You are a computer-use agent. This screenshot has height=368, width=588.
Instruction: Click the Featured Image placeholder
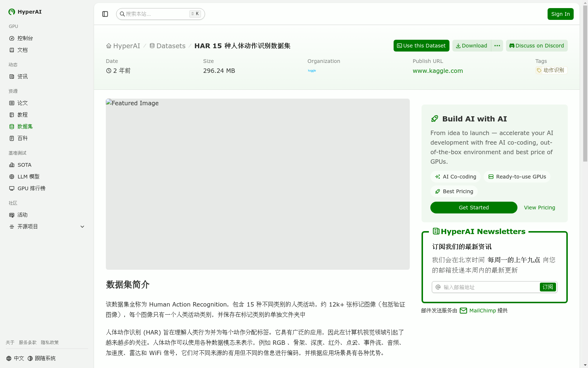258,184
